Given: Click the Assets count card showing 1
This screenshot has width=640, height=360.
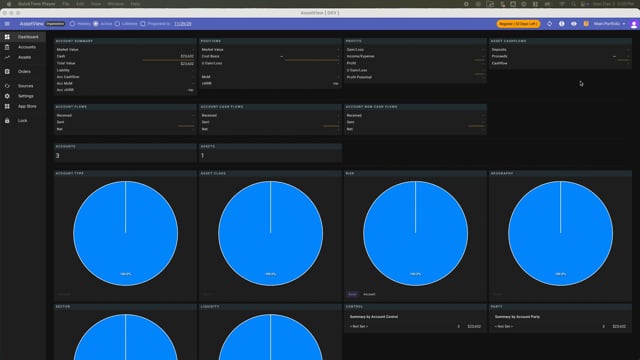Looking at the screenshot, I should (270, 153).
